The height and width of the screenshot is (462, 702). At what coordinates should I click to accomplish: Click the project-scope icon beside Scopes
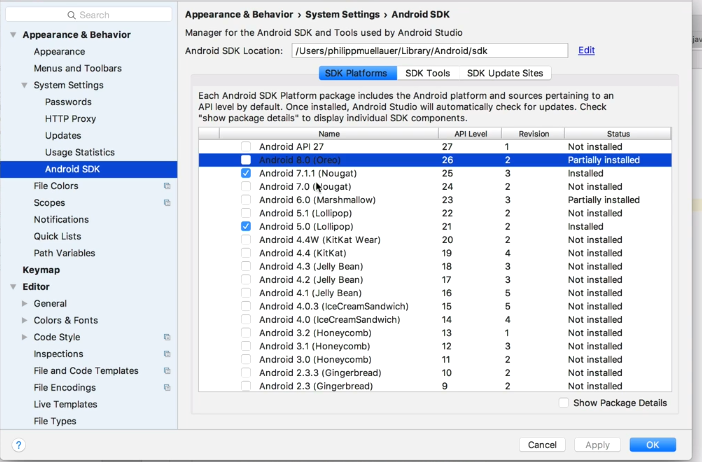(x=167, y=203)
